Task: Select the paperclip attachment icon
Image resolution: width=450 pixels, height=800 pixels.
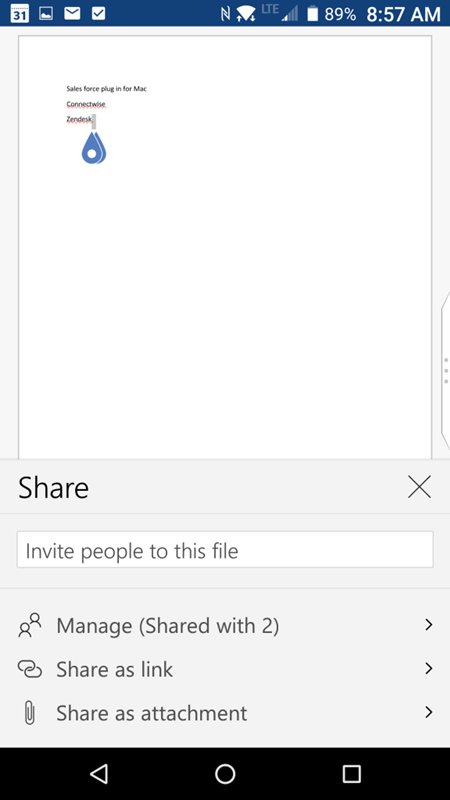Action: [30, 713]
